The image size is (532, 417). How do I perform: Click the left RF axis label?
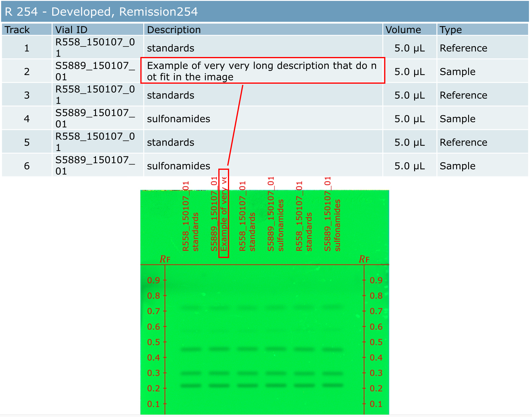pyautogui.click(x=165, y=259)
